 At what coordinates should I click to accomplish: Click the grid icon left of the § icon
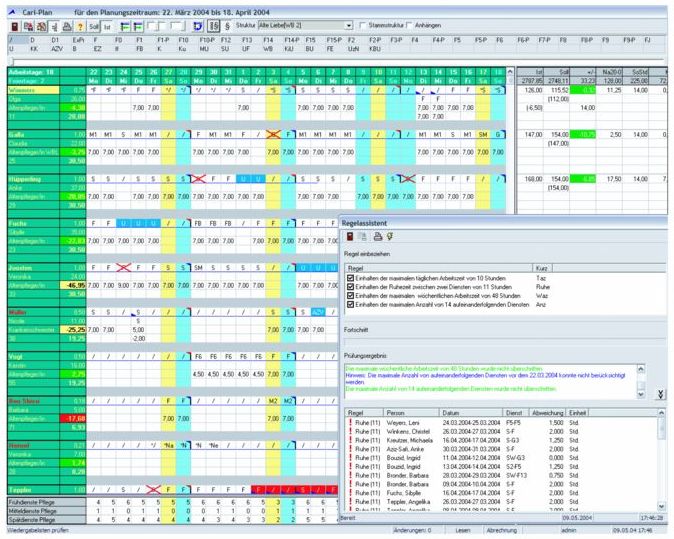[213, 23]
